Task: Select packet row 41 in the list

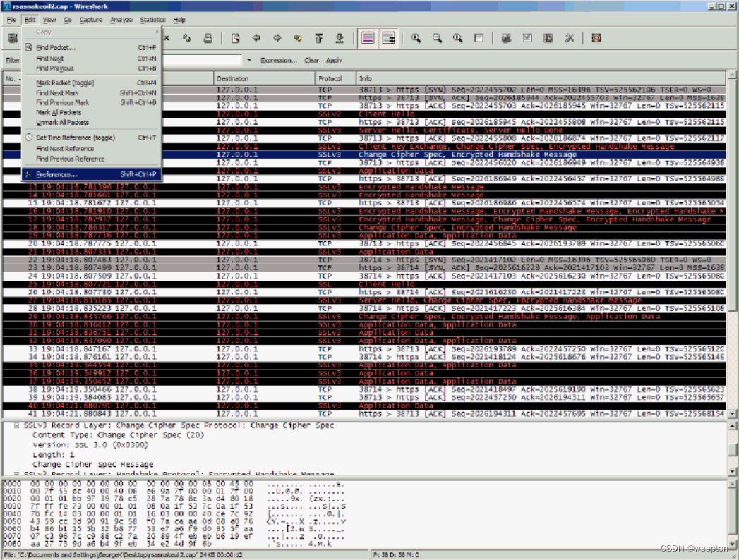Action: click(364, 414)
